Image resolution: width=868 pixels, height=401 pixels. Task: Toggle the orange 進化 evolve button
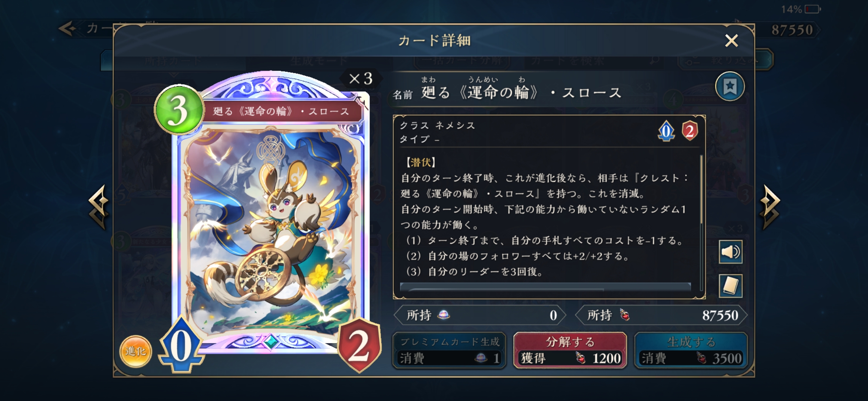coord(135,351)
